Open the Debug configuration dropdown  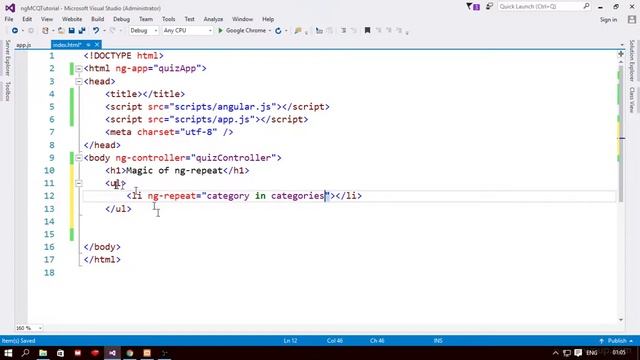(144, 31)
